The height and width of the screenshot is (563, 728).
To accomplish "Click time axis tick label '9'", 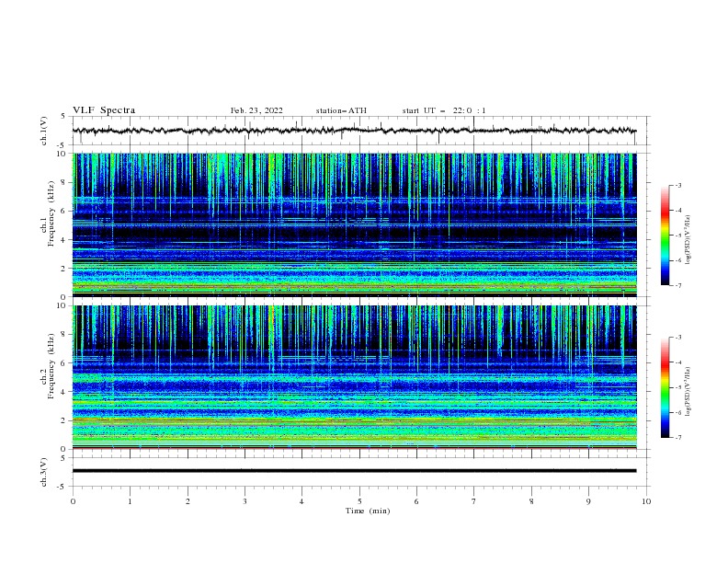I will pos(588,501).
